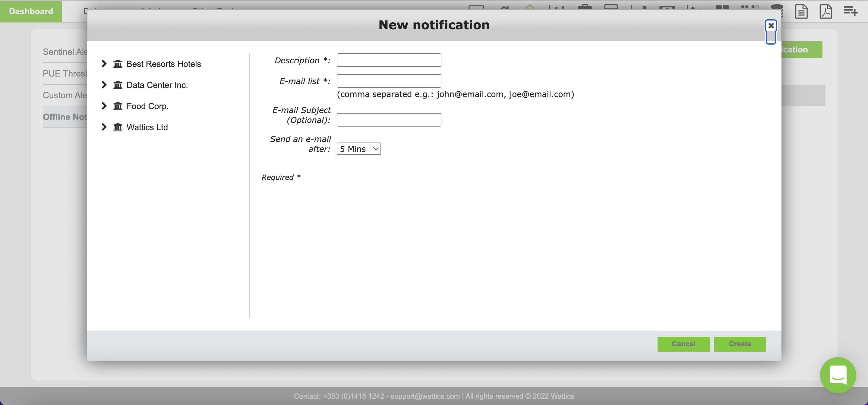The image size is (868, 405).
Task: Open the 5 Mins delay dropdown
Action: (x=358, y=149)
